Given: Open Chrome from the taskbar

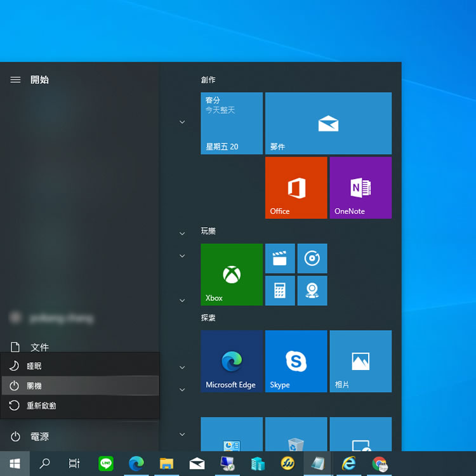Looking at the screenshot, I should pyautogui.click(x=379, y=463).
